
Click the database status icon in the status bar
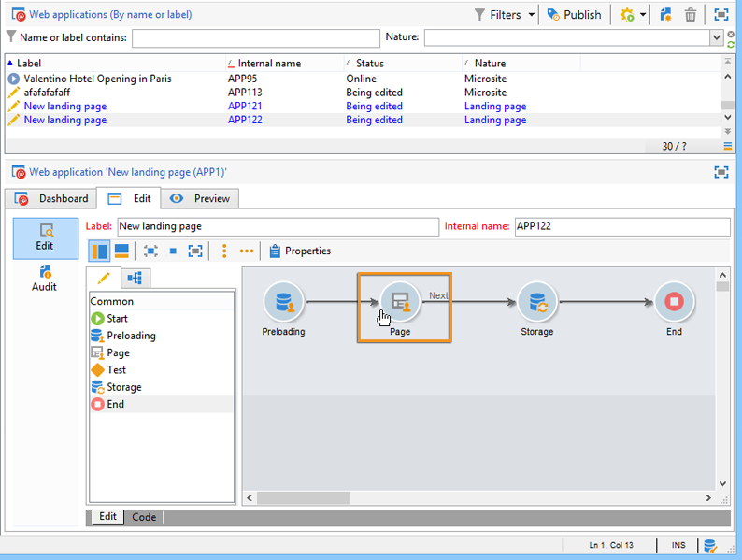click(710, 545)
